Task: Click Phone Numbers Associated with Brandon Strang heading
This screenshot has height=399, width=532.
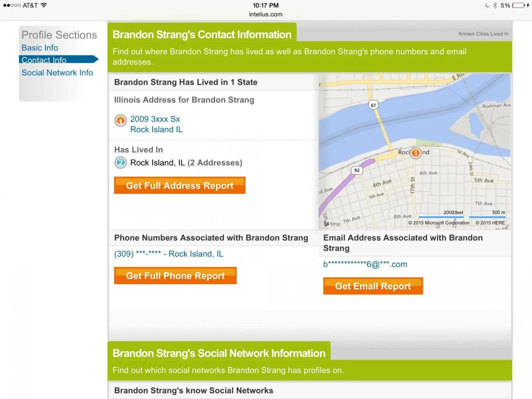Action: point(211,238)
